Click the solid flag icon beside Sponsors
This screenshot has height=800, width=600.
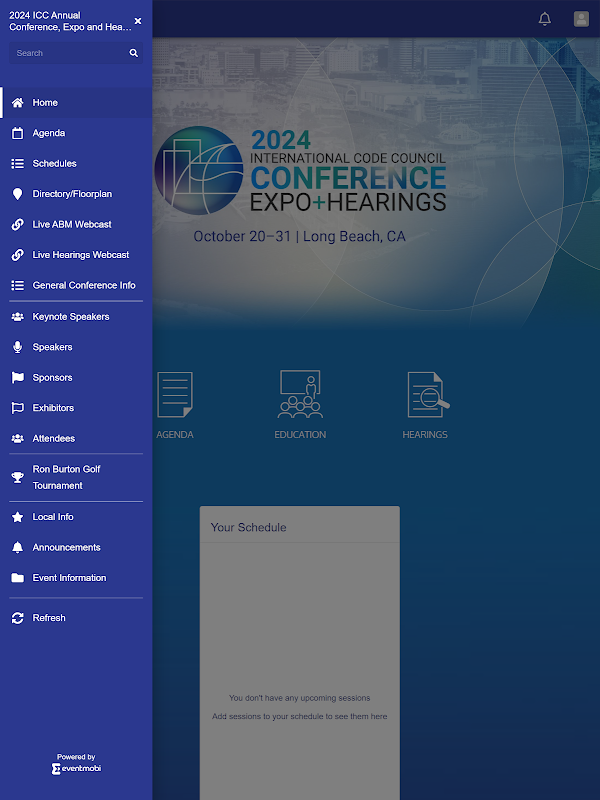point(17,378)
